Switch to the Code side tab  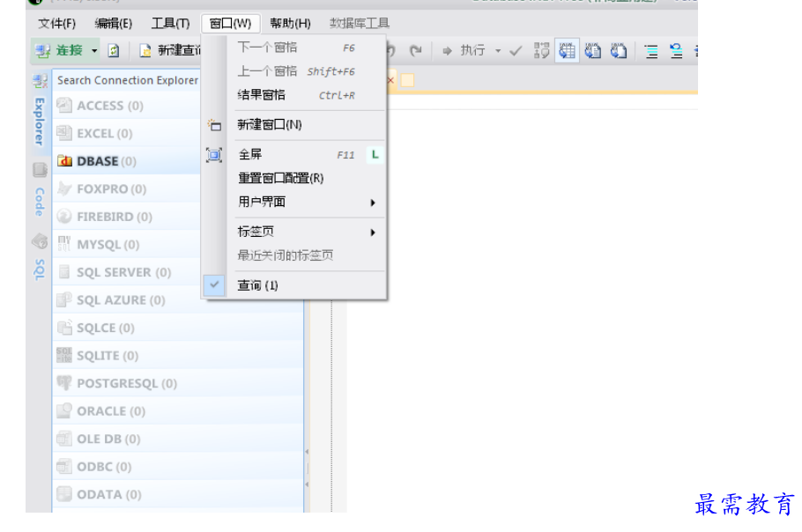(40, 202)
